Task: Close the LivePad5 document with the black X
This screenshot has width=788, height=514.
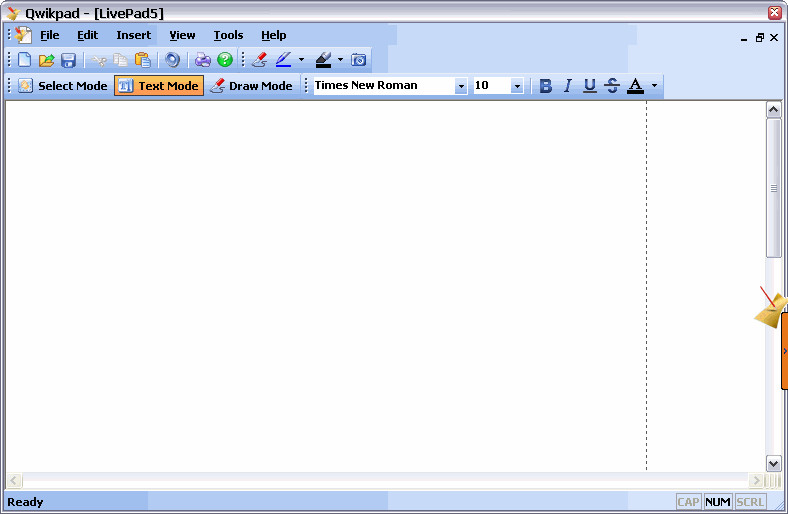Action: [x=774, y=38]
